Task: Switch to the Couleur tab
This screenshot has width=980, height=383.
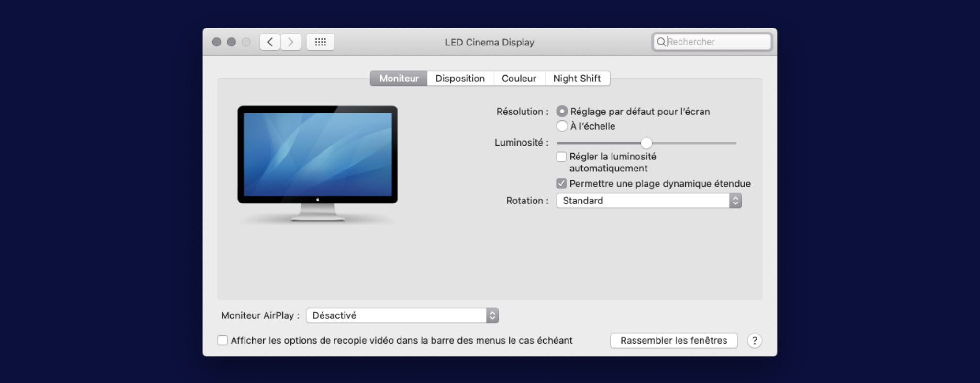Action: click(519, 79)
